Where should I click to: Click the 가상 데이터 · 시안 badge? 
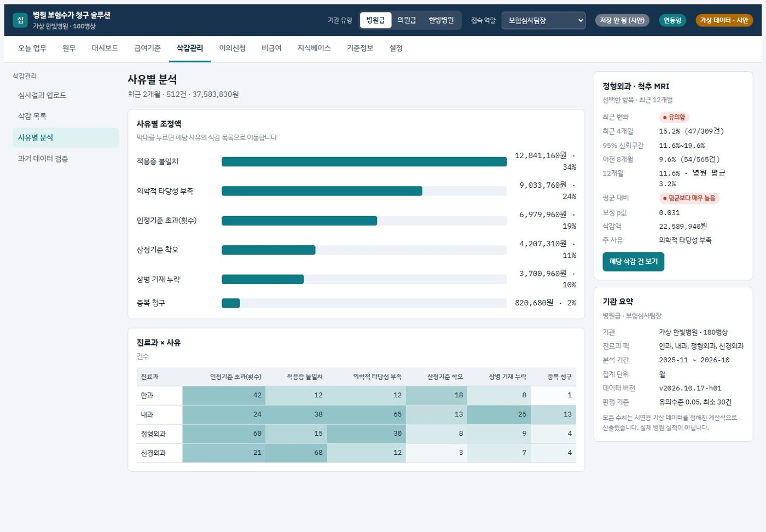click(x=724, y=20)
